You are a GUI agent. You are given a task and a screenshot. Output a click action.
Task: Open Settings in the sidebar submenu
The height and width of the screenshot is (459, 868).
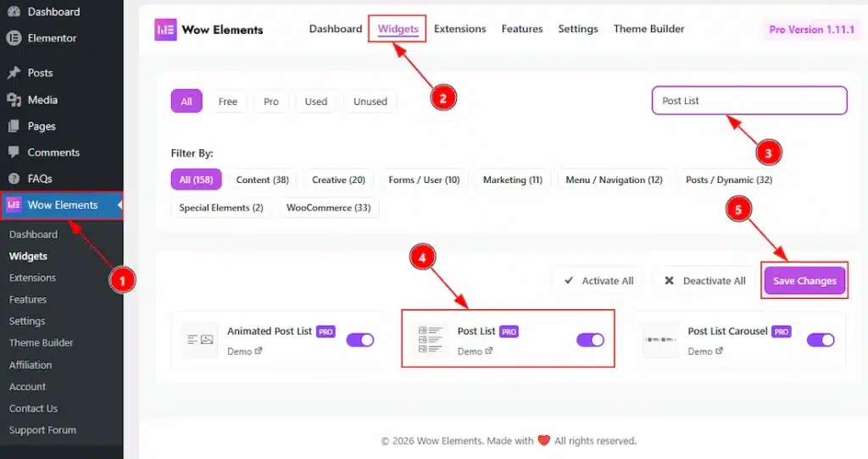[x=27, y=321]
